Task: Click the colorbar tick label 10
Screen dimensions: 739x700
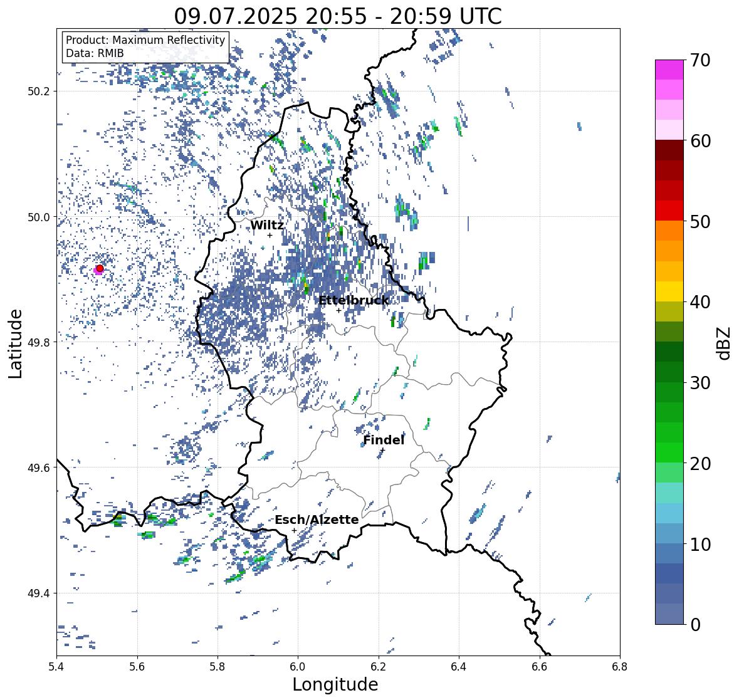Action: tap(700, 544)
